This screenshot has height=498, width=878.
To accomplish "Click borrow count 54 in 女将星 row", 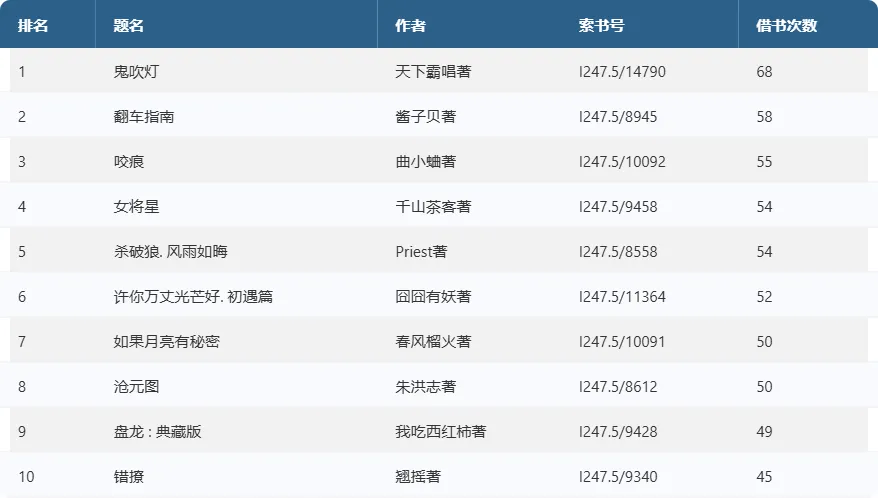I will (764, 207).
